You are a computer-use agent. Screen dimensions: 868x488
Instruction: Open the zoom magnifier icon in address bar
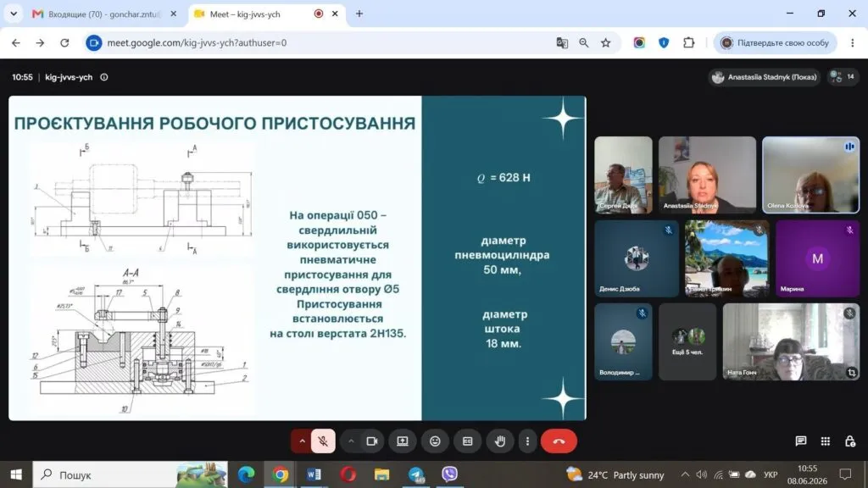584,42
